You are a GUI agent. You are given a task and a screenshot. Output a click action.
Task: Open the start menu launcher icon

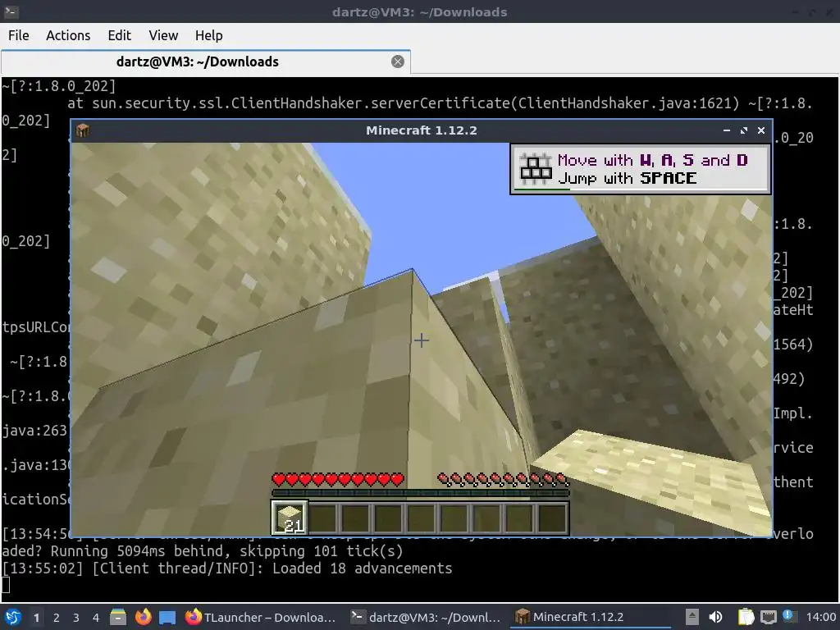pyautogui.click(x=13, y=617)
